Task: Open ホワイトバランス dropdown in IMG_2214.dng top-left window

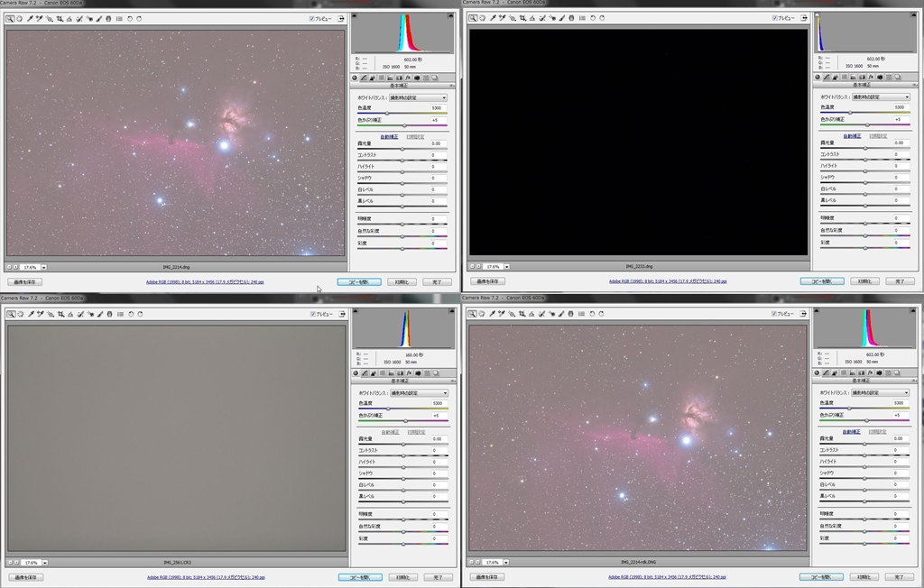Action: [x=418, y=97]
